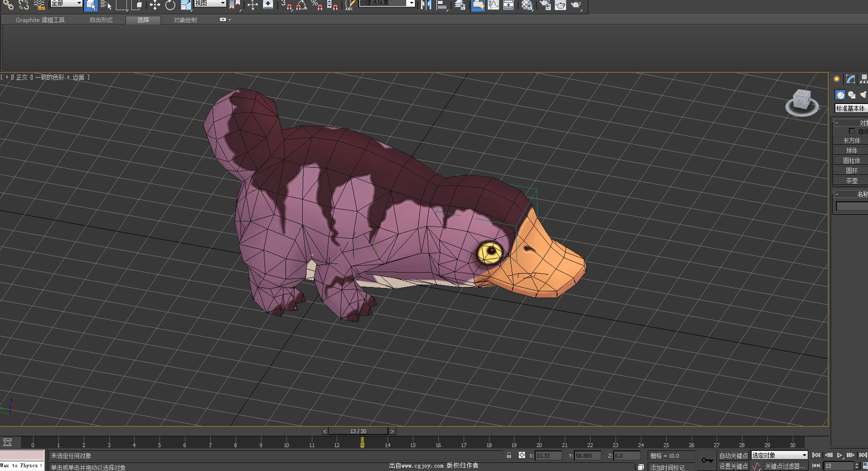Viewport: 868px width, 471px height.
Task: Enable the AutoGrid checkbox
Action: (852, 131)
